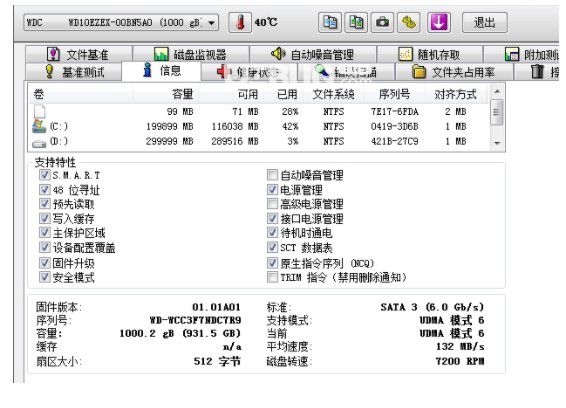Click the volume list scrollbar thumb
This screenshot has height=408, width=566.
(497, 112)
